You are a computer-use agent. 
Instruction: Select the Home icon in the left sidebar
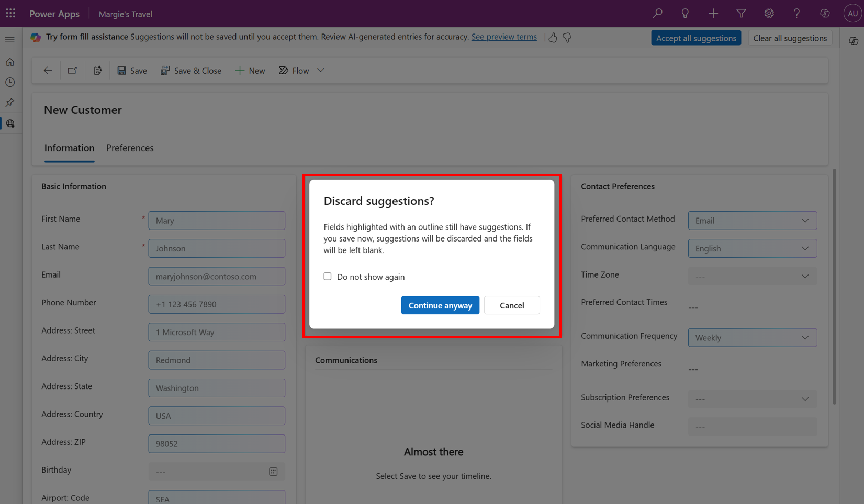[10, 62]
